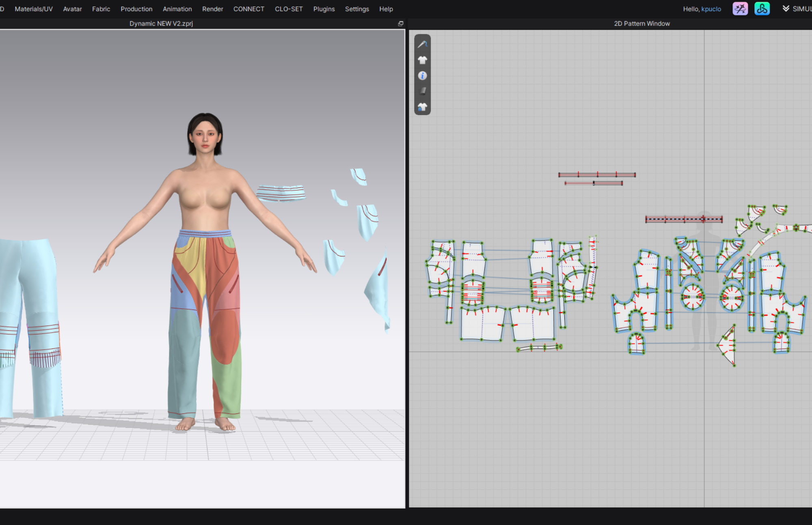The width and height of the screenshot is (812, 525).
Task: Open the Production menu
Action: 136,9
